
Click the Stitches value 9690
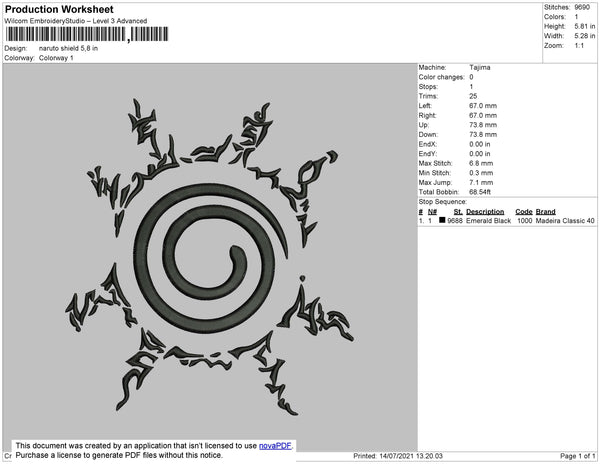click(x=582, y=7)
